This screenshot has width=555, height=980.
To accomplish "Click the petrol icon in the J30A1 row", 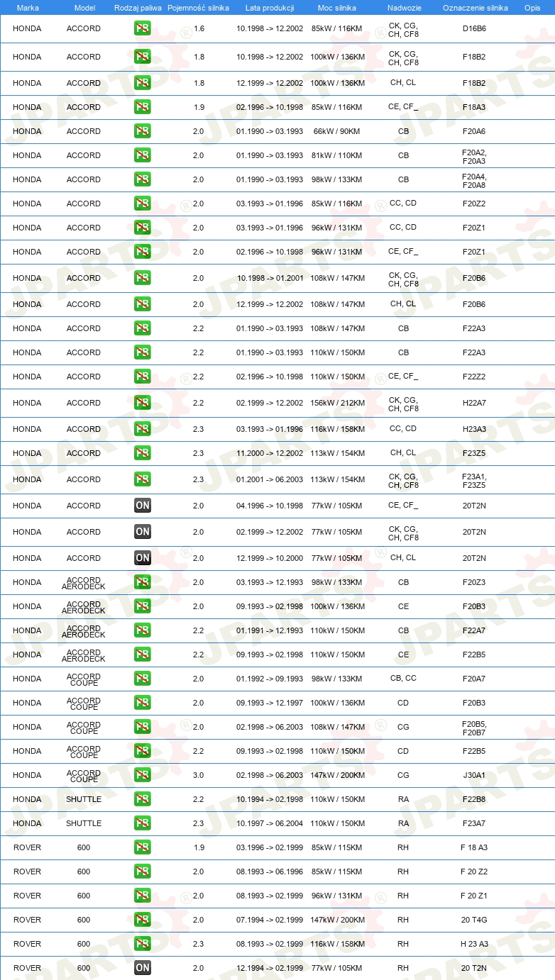I will pyautogui.click(x=143, y=775).
